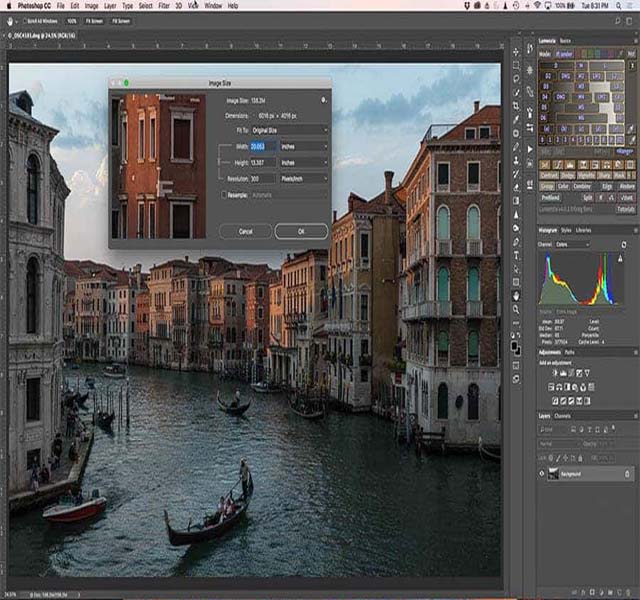
Task: Open the Width units Inches dropdown
Action: tap(304, 146)
